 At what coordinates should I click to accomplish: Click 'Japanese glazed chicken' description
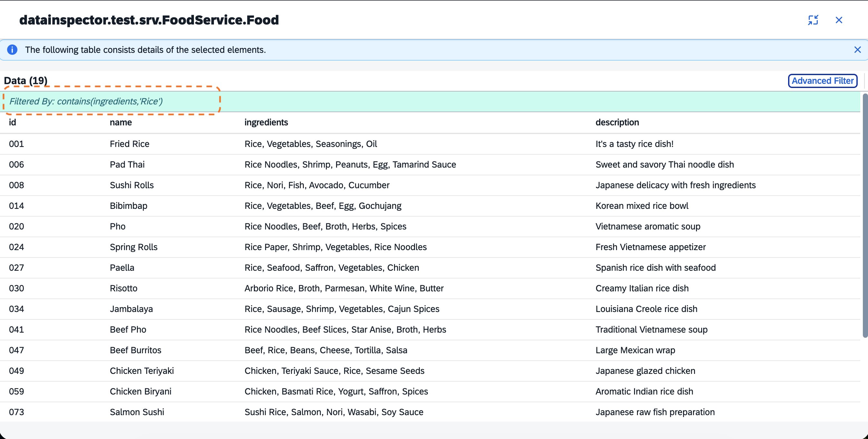[645, 371]
